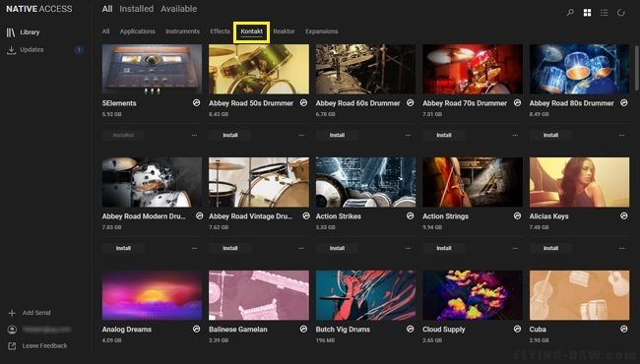Click the vertical scrollbar of product list

point(636,67)
